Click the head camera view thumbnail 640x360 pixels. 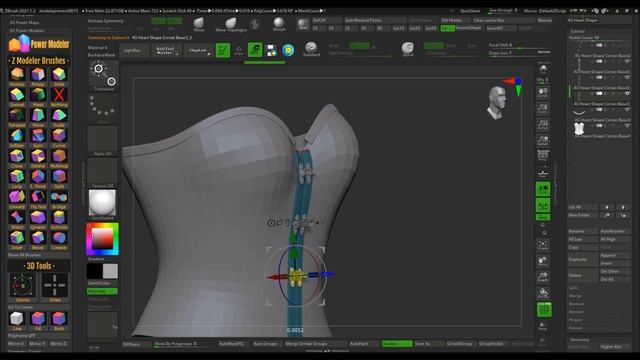coord(497,102)
